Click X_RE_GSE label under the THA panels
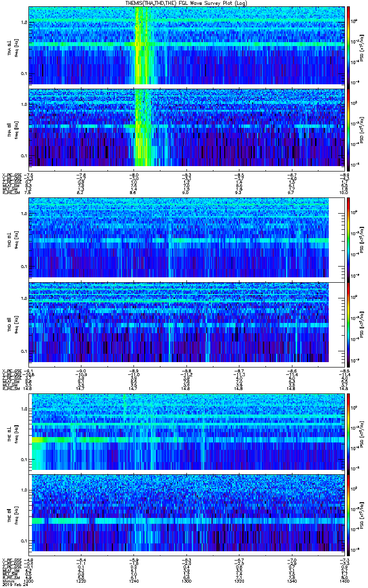 [x=11, y=174]
